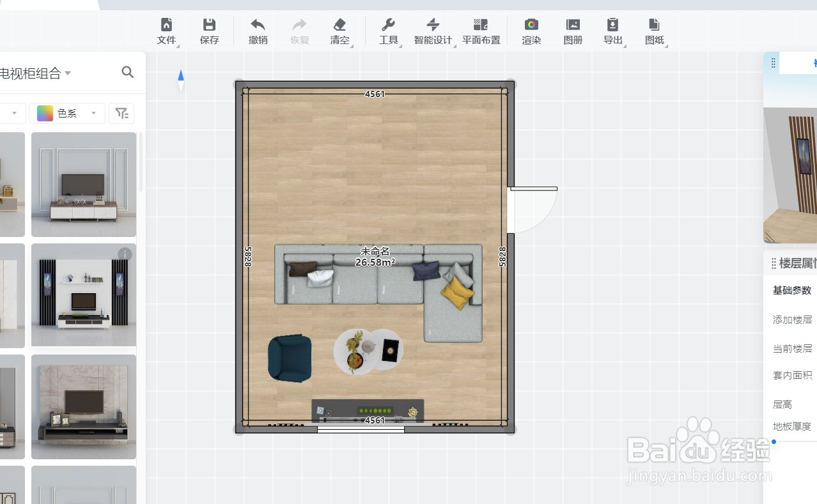This screenshot has height=504, width=817.
Task: Select the white paneled TV cabinet thumbnail
Action: click(x=84, y=185)
